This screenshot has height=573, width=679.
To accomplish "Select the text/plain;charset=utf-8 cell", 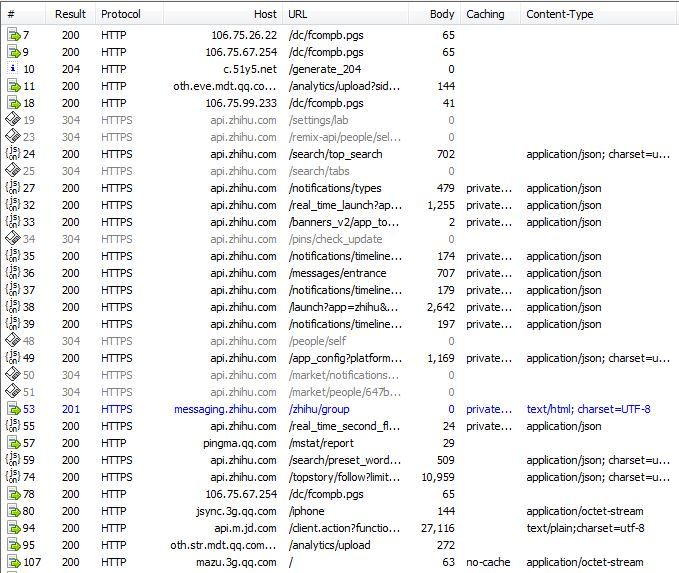I will [x=585, y=528].
